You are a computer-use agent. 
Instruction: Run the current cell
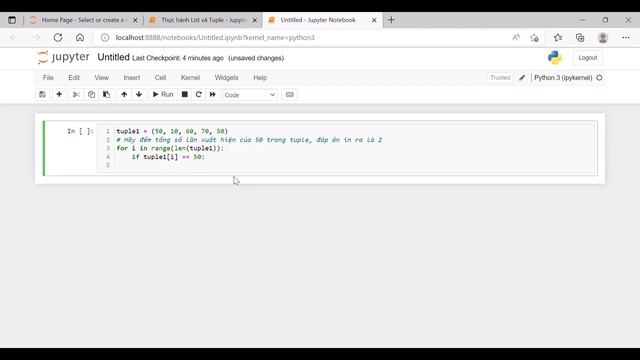[163, 94]
